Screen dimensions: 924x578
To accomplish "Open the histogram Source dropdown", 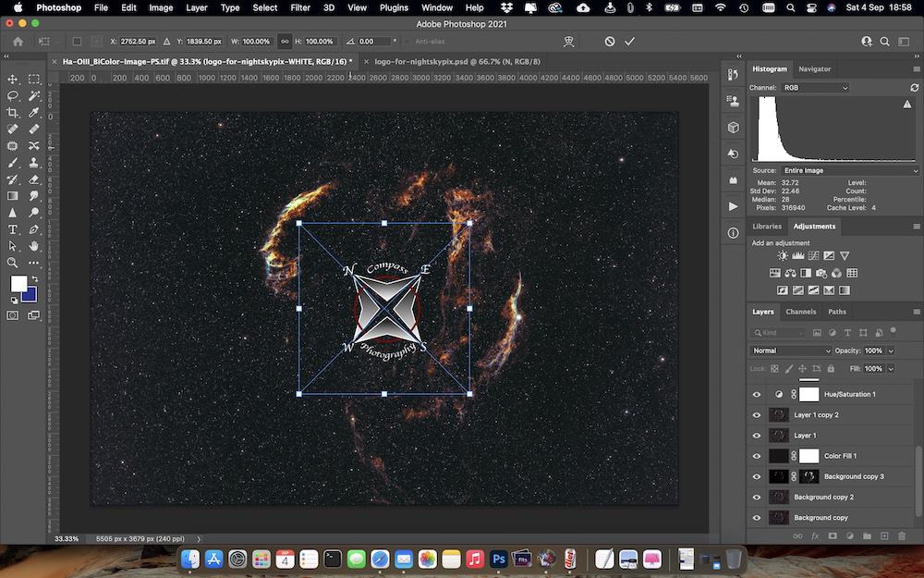I will (850, 170).
